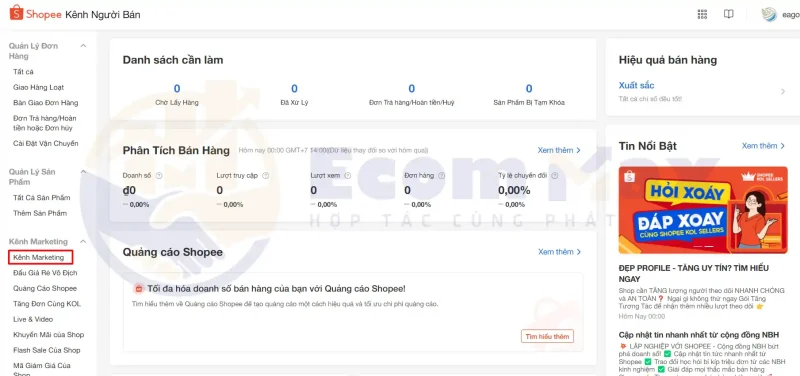Click the help icon next to Lượt truy cập
Viewport: 800px width, 376px height.
click(x=265, y=176)
